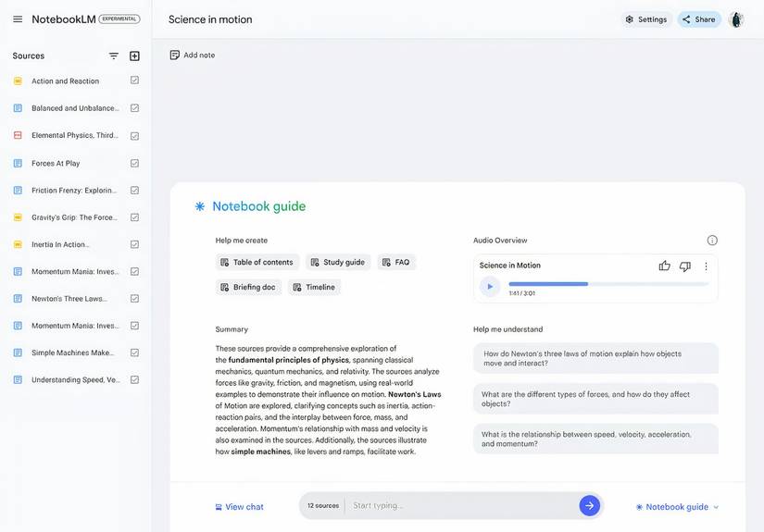This screenshot has height=532, width=764.
Task: Uncheck the Inertia In Action source
Action: (x=135, y=244)
